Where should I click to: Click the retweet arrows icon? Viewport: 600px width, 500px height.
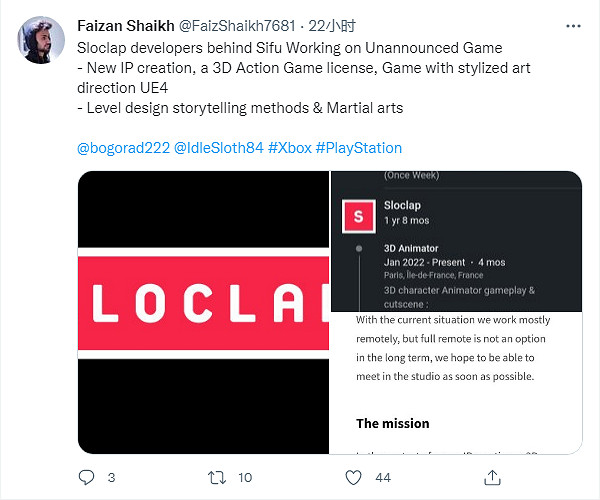(214, 478)
